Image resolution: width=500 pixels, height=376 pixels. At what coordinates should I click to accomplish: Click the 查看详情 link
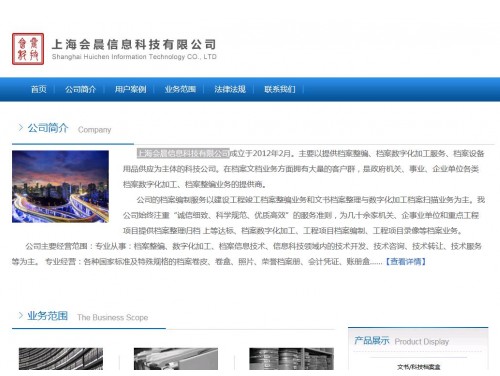(x=405, y=261)
